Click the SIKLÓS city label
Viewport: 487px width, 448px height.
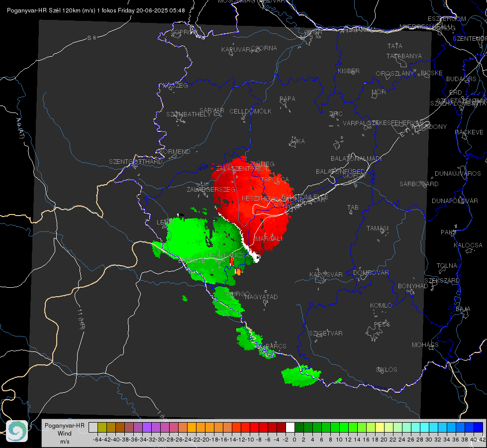[x=387, y=369]
